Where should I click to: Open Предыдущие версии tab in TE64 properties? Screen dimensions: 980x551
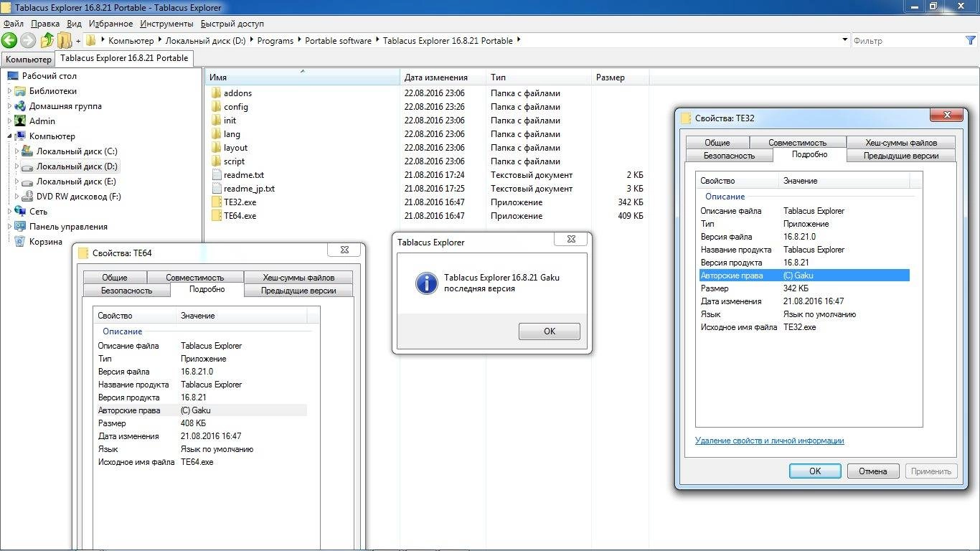[x=298, y=290]
